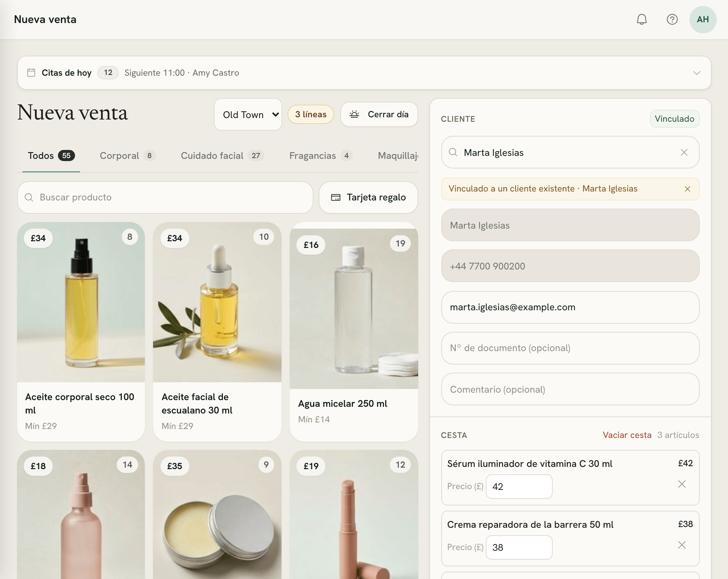Focus the Buscar producto search field
Image resolution: width=728 pixels, height=579 pixels.
[x=165, y=197]
